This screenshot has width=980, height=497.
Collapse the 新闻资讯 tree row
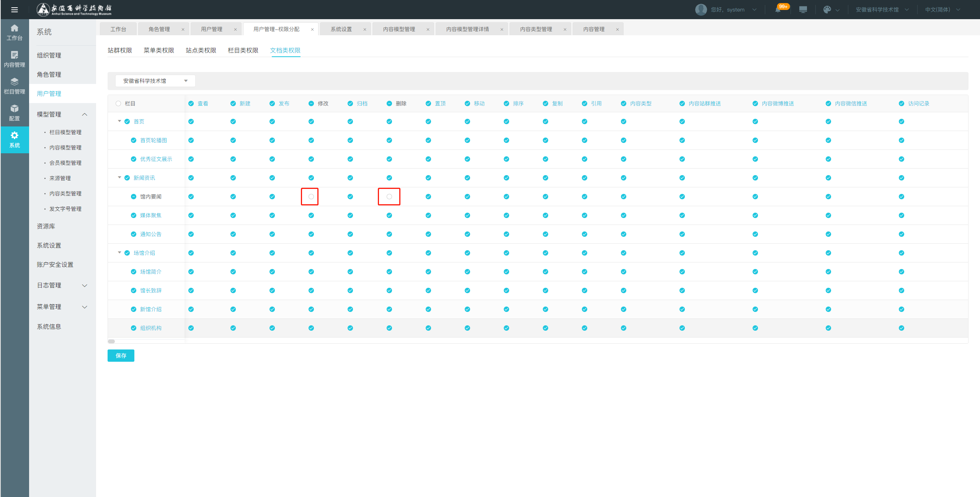[x=119, y=177]
